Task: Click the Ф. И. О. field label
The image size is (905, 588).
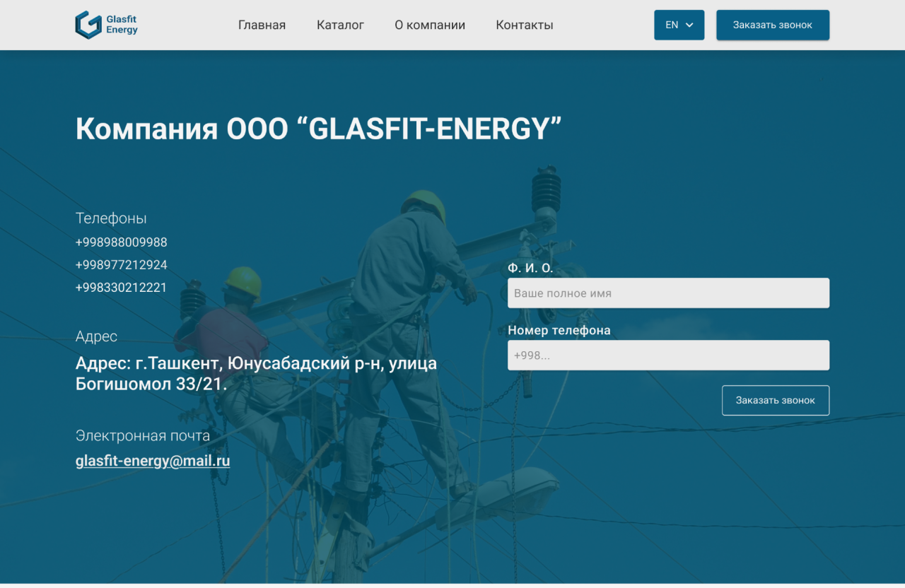Action: 530,268
